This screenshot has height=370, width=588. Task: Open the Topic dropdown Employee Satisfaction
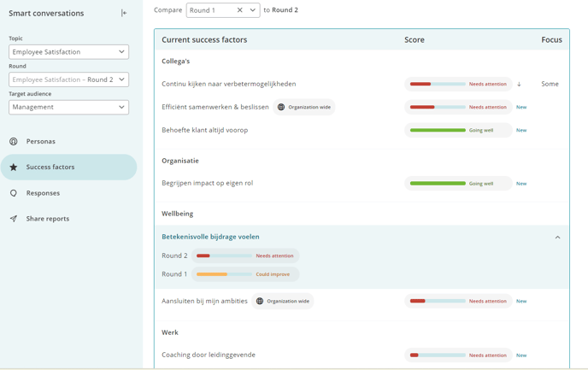pos(68,52)
